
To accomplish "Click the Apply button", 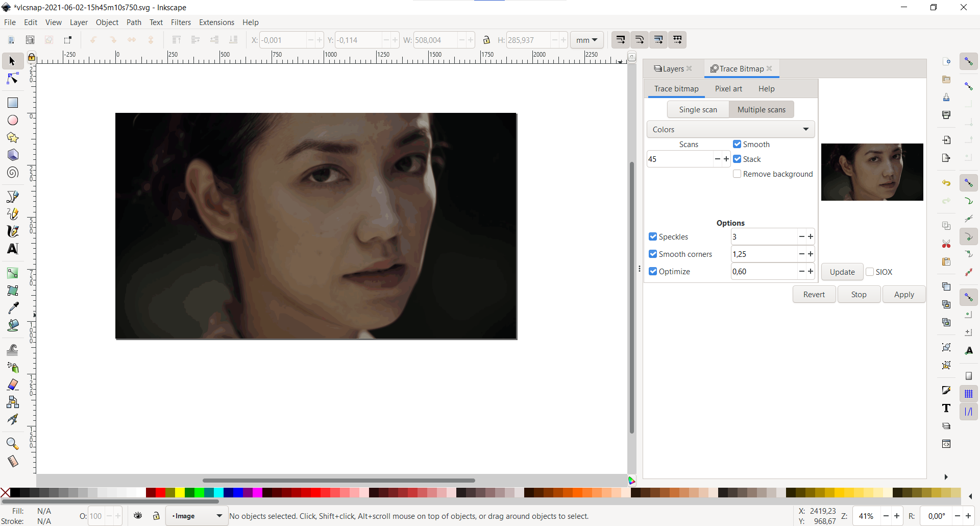I will coord(904,295).
